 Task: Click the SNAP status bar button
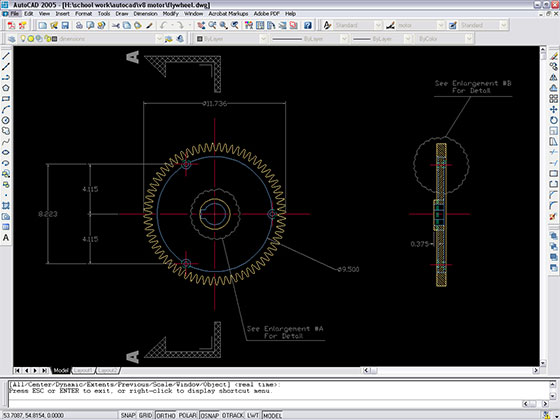click(x=128, y=415)
